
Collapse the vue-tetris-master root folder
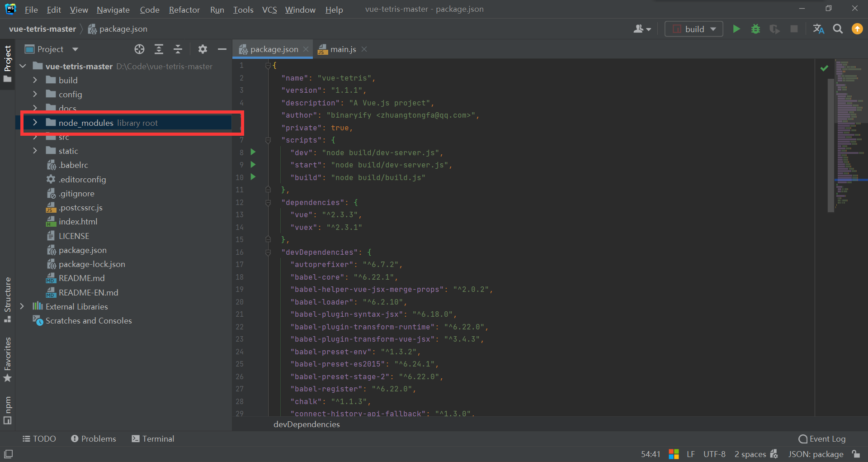[23, 66]
